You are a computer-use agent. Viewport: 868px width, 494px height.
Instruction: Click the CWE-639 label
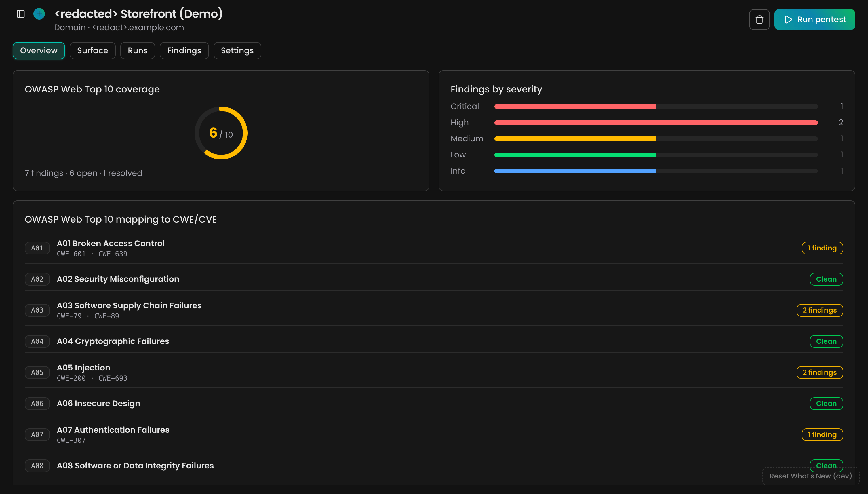coord(113,254)
